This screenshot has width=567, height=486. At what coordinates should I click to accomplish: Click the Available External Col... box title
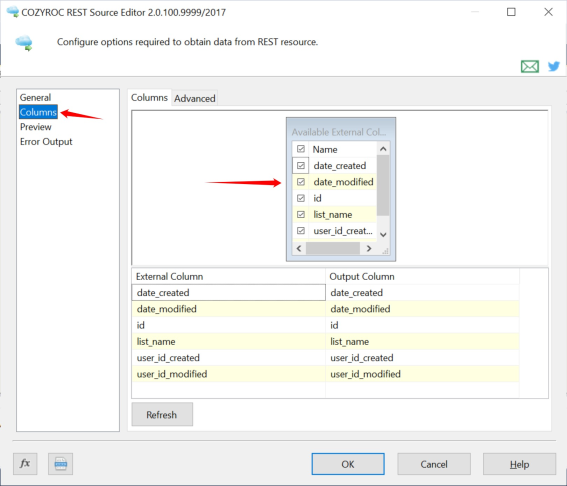(339, 132)
